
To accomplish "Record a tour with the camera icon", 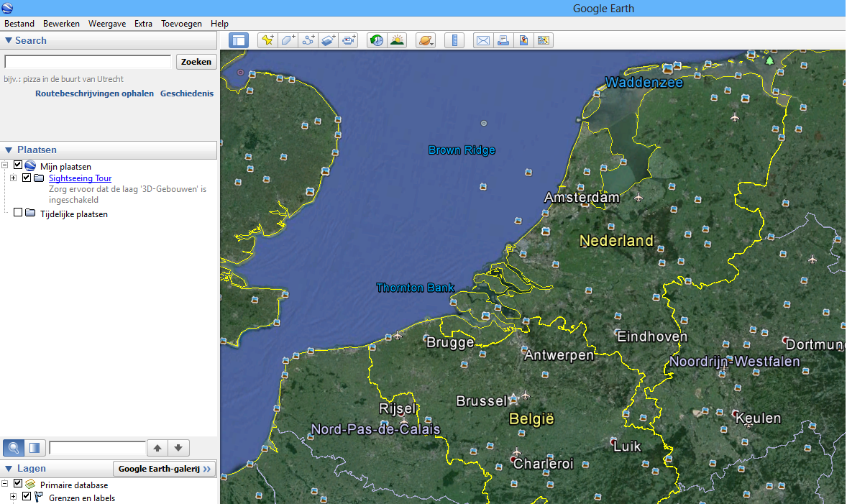I will 349,40.
